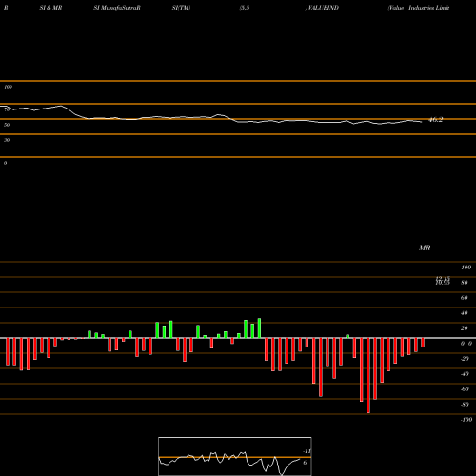Click the '-11' value in mini chart
Screen dimensions: 476x476
point(307,451)
